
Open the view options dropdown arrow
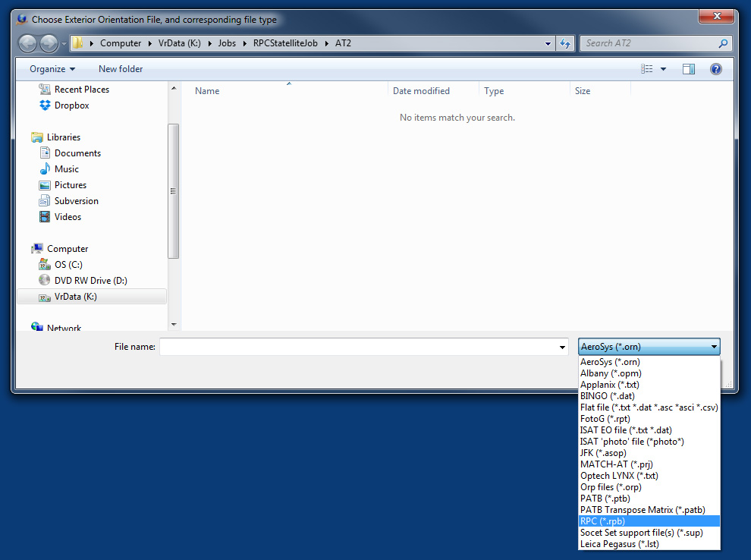663,69
